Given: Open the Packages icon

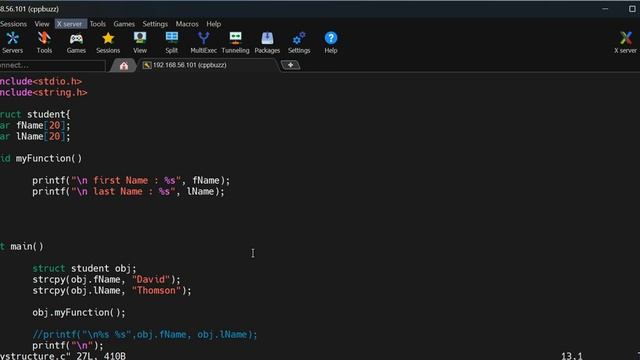Looking at the screenshot, I should coord(267,42).
